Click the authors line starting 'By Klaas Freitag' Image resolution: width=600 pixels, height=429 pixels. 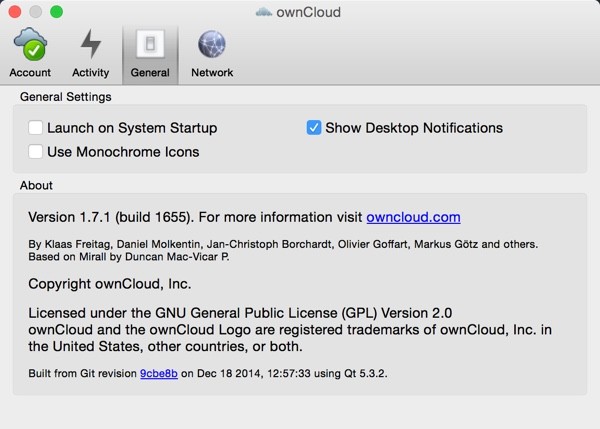coord(283,244)
